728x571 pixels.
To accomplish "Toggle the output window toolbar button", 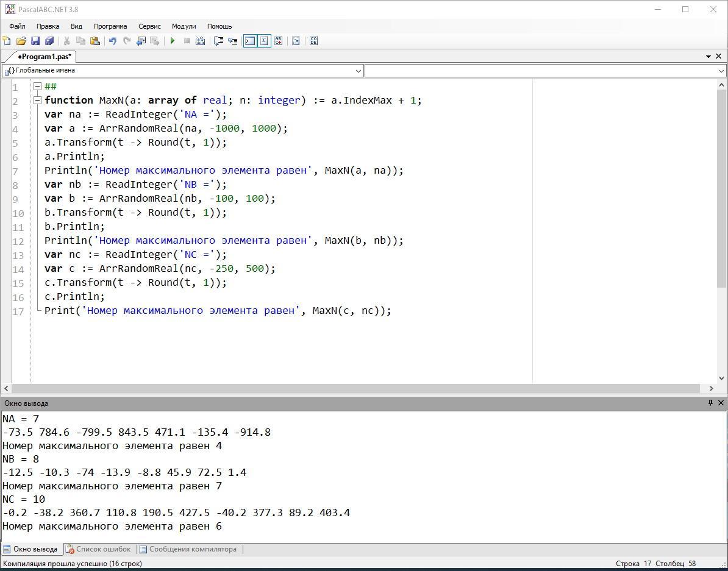I will (249, 41).
